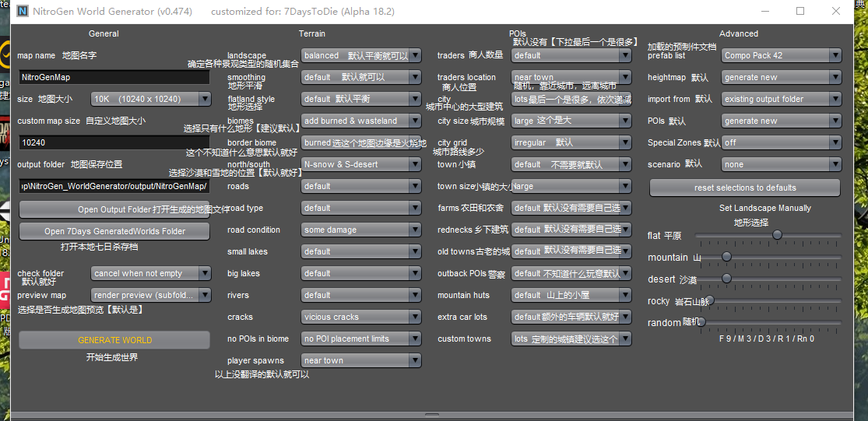Open heightmap dropdown 'generate new'
Image resolution: width=868 pixels, height=421 pixels.
(782, 78)
